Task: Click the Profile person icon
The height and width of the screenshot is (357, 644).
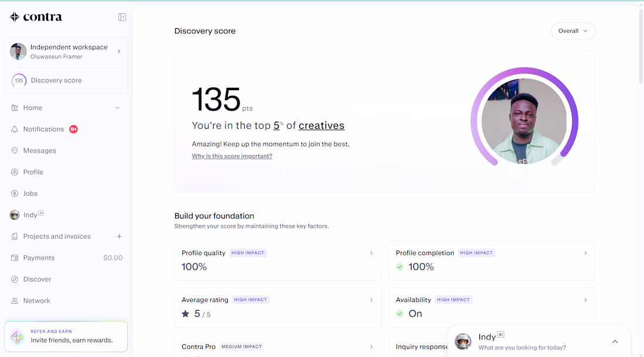Action: click(15, 172)
